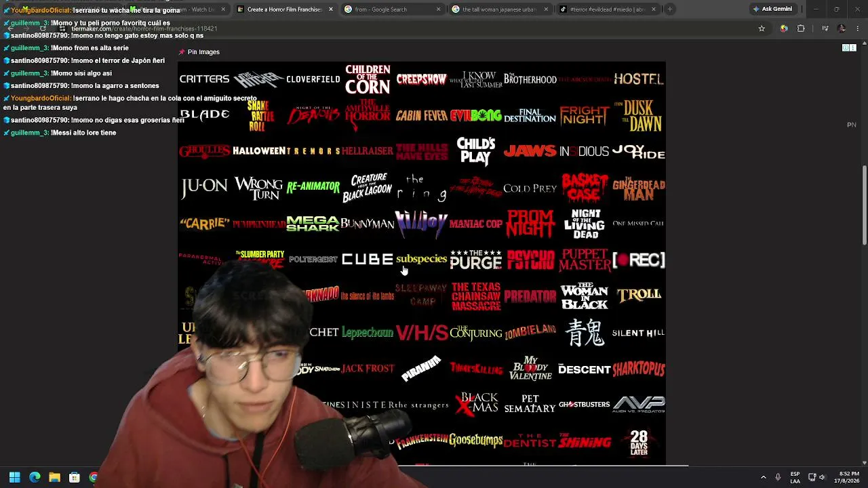Select the Predator logo

(x=530, y=296)
